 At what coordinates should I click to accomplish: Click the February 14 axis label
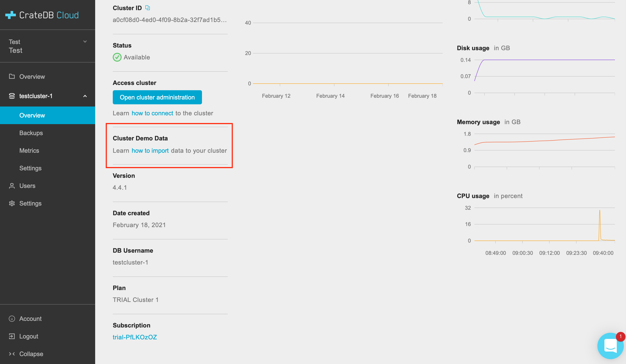tap(330, 96)
